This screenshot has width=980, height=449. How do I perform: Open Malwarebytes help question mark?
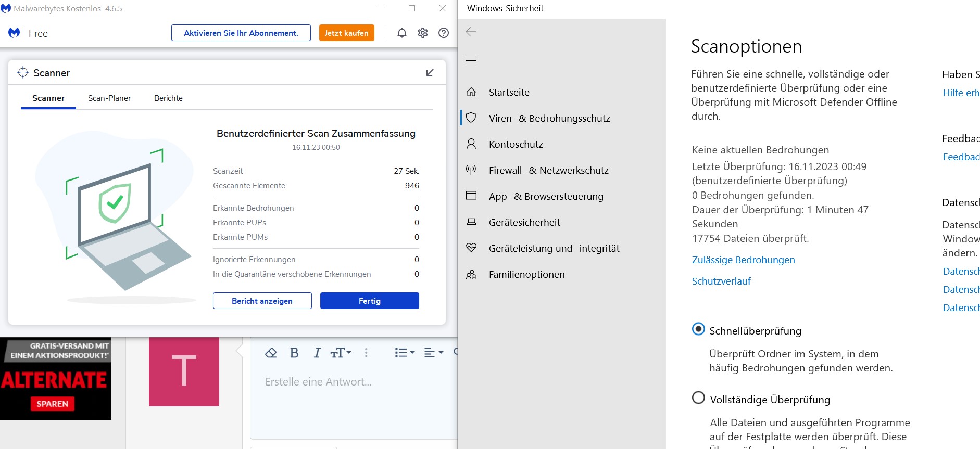444,33
